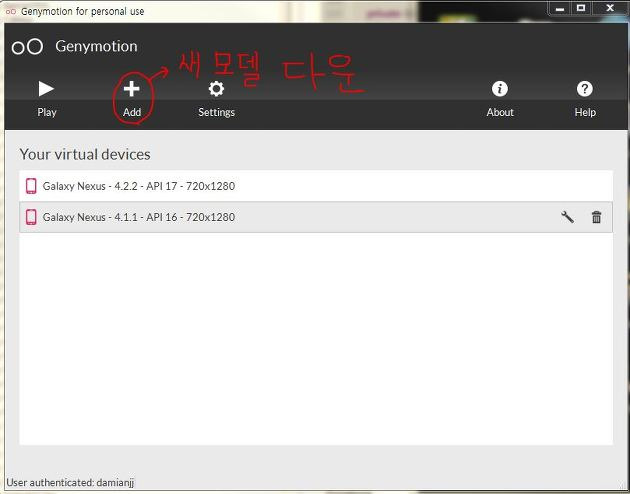The height and width of the screenshot is (494, 630).
Task: Click 'User authenticated: damianjj' status text
Action: [x=70, y=482]
